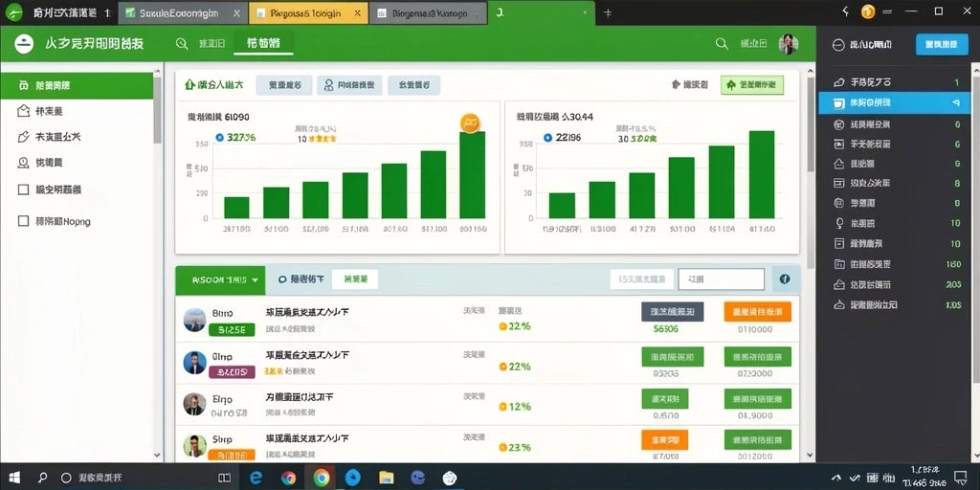The width and height of the screenshot is (980, 490).
Task: Click the coin icon next to 23%
Action: click(x=502, y=448)
